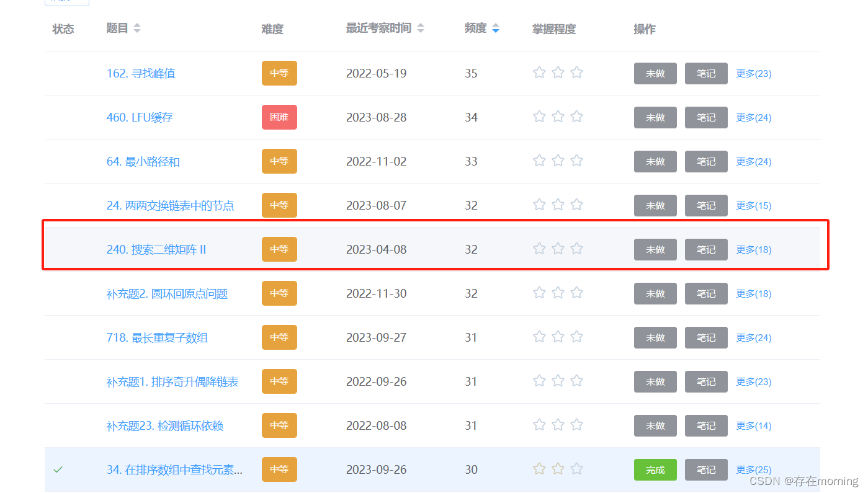Rate first star for 34. 在排序数组中查找元素
868x493 pixels.
pos(539,469)
